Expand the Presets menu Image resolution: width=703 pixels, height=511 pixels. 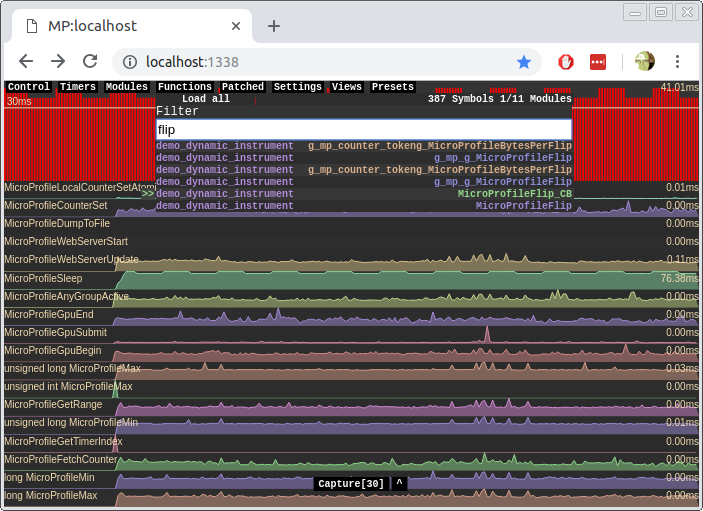point(393,87)
